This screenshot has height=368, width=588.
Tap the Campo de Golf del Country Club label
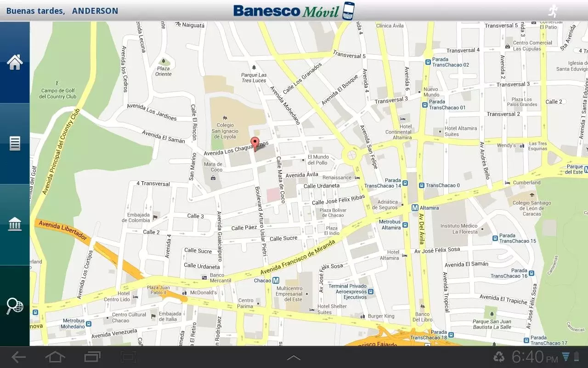(58, 94)
